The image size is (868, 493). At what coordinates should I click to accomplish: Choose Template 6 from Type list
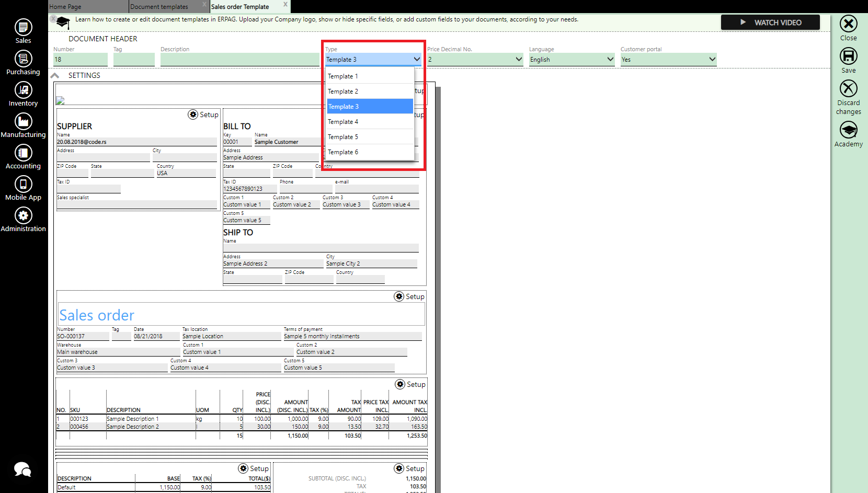tap(370, 152)
